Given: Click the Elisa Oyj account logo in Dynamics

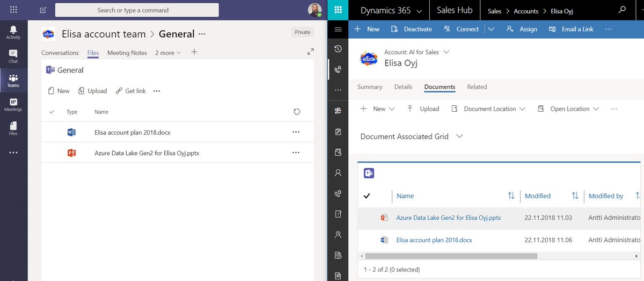Looking at the screenshot, I should pyautogui.click(x=369, y=58).
